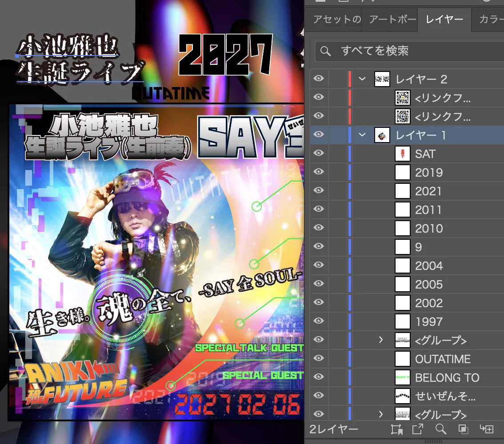Click the BELONG TO layer thumbnail
Viewport: 504px width, 444px height.
point(402,377)
